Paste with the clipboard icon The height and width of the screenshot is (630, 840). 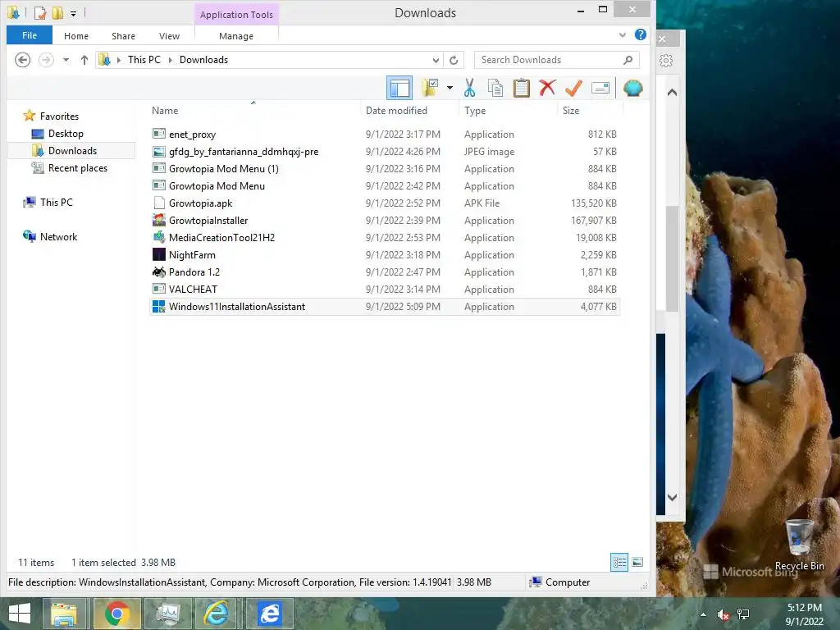point(521,88)
